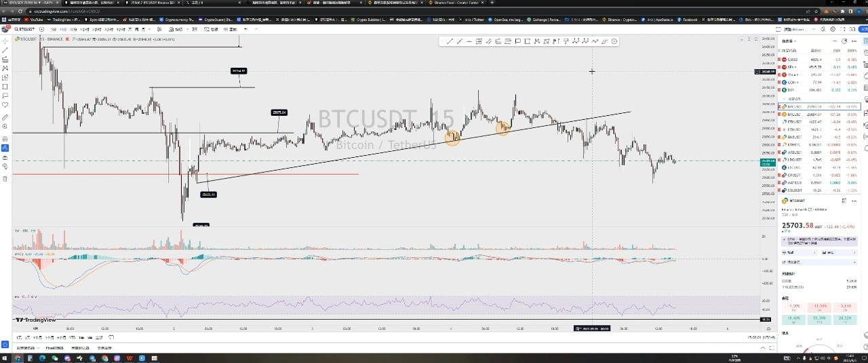Pick parallel channel in the floating favorites toolbar
Screen dimensions: 868x363
(x=488, y=41)
